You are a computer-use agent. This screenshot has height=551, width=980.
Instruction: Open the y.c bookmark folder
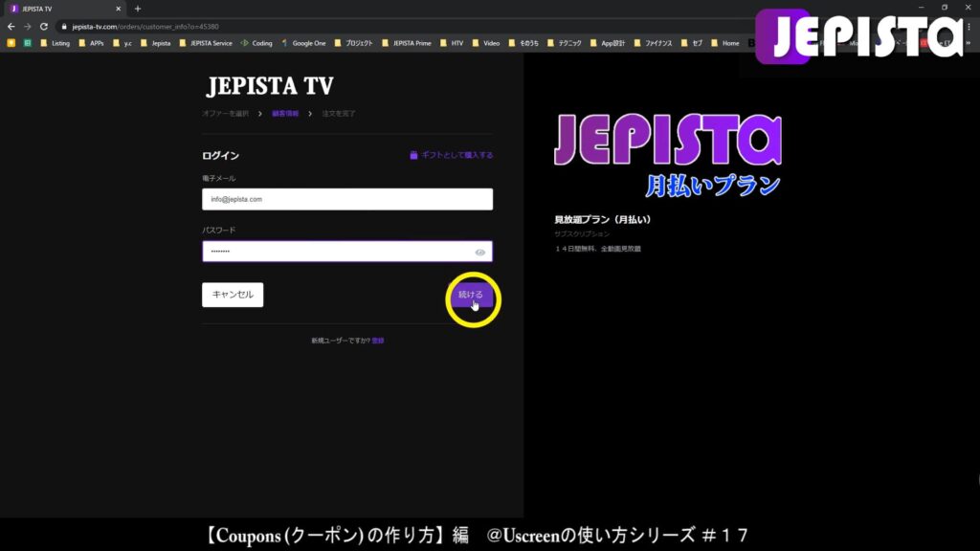click(x=122, y=43)
